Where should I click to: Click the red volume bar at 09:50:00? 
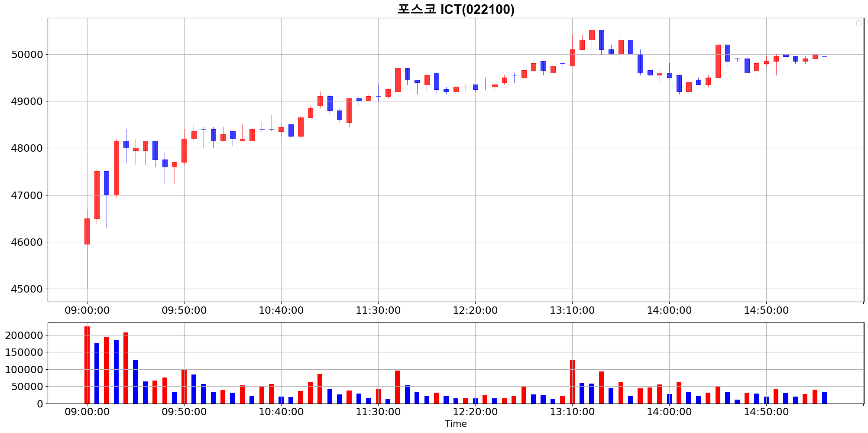point(184,387)
